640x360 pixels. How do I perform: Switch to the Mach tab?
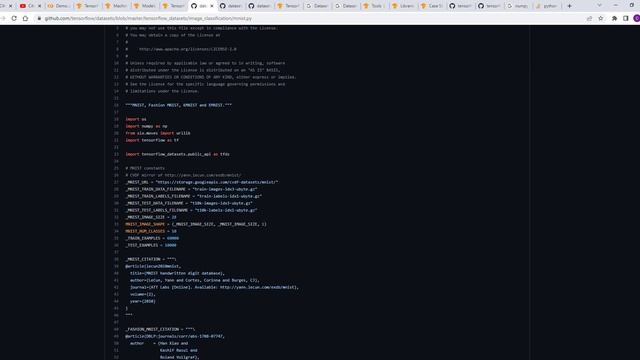click(x=116, y=6)
